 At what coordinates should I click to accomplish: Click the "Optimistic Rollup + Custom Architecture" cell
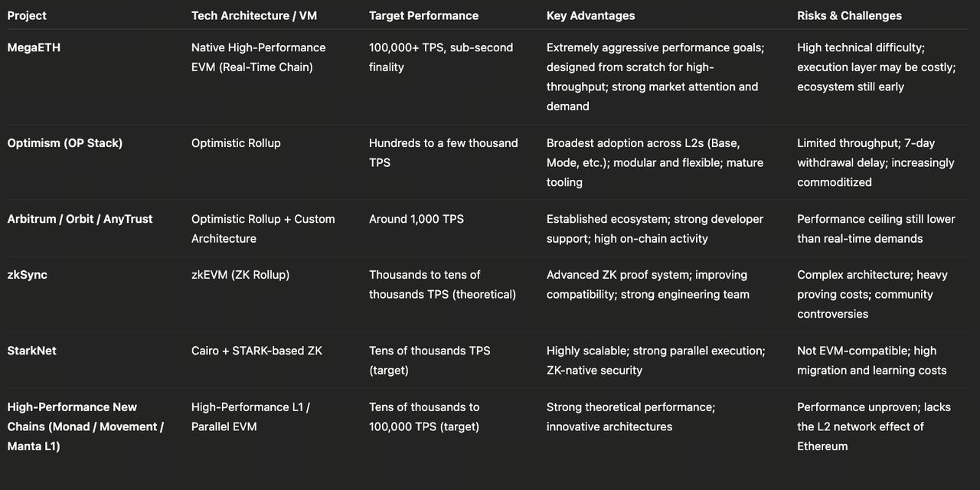[x=263, y=229]
